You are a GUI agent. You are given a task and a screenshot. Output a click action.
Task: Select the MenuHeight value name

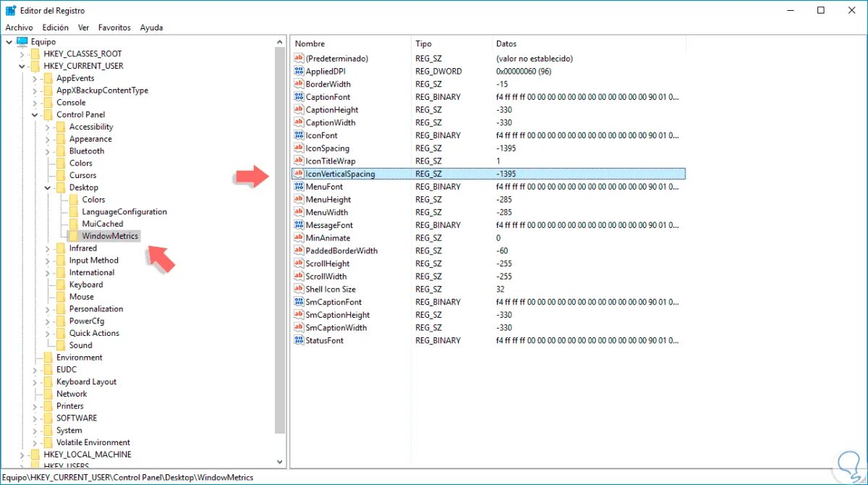pos(328,200)
